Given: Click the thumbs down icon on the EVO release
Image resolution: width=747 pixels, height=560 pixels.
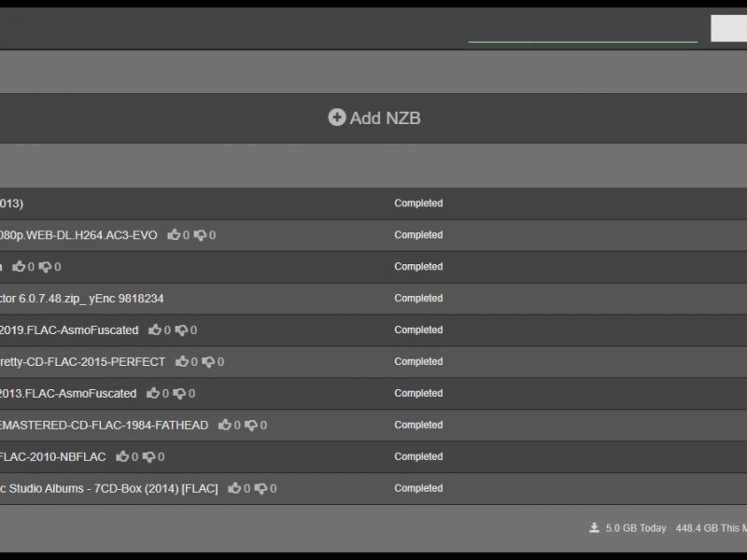Looking at the screenshot, I should 203,235.
